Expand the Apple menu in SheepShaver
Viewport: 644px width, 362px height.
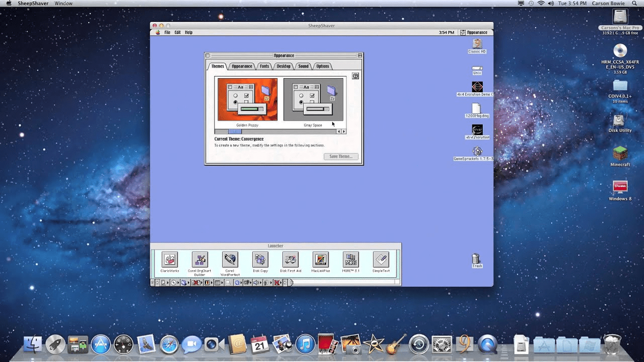(x=157, y=33)
